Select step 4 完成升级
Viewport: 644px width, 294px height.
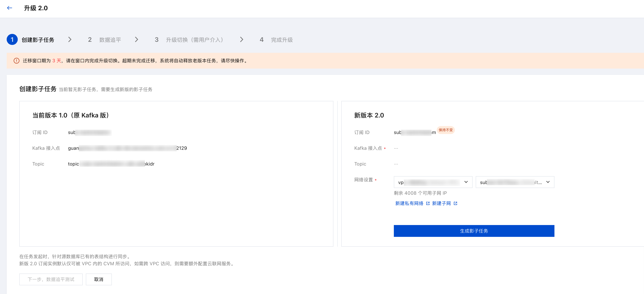[276, 40]
